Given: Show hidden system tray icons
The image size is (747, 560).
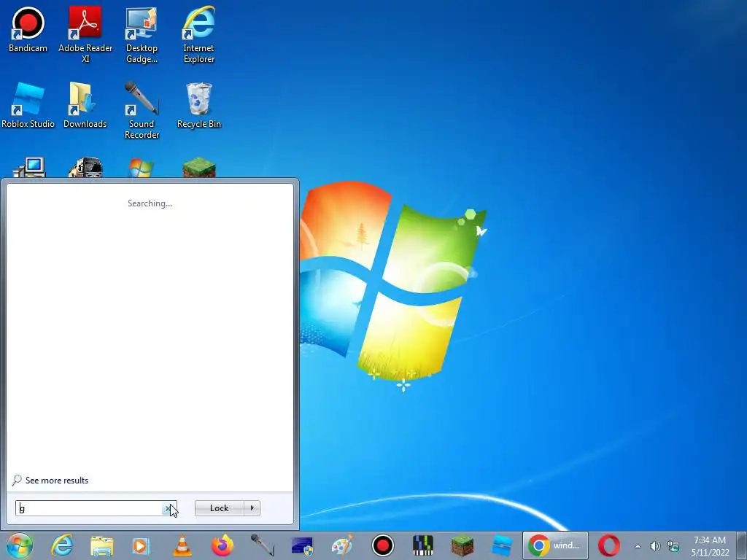Looking at the screenshot, I should pyautogui.click(x=638, y=546).
